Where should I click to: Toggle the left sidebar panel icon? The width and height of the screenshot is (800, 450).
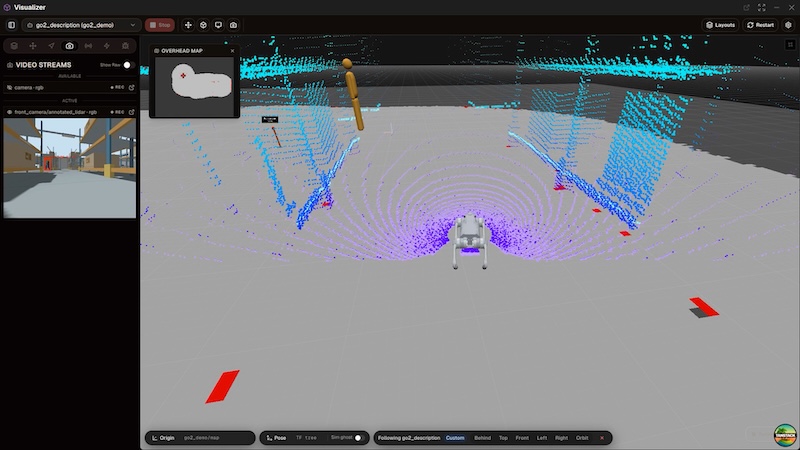point(11,25)
